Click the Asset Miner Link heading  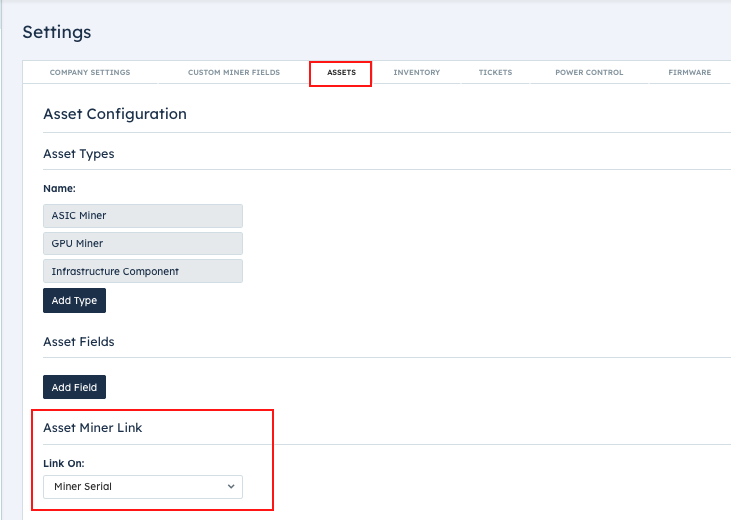(93, 428)
